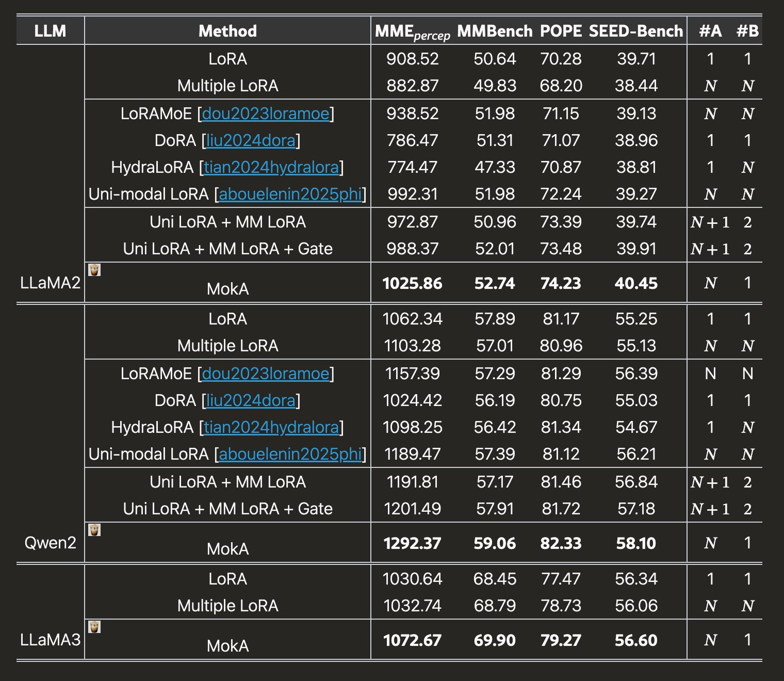This screenshot has height=681, width=784.
Task: Follow the abouelenin2025phi link in LLaMA2 rows
Action: point(290,194)
